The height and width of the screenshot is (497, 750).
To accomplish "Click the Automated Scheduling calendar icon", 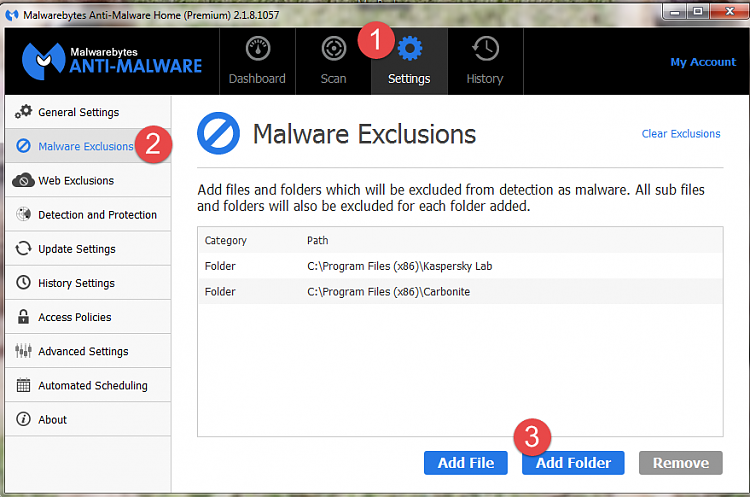I will [x=23, y=385].
